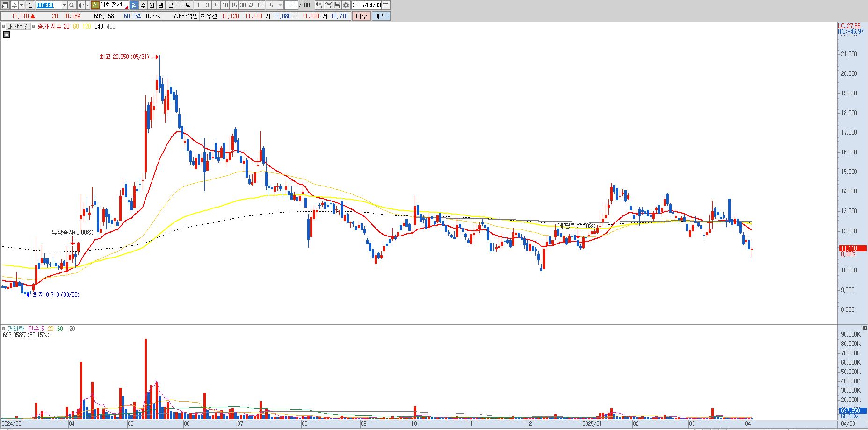Select the 일 daily chart period

pyautogui.click(x=134, y=5)
